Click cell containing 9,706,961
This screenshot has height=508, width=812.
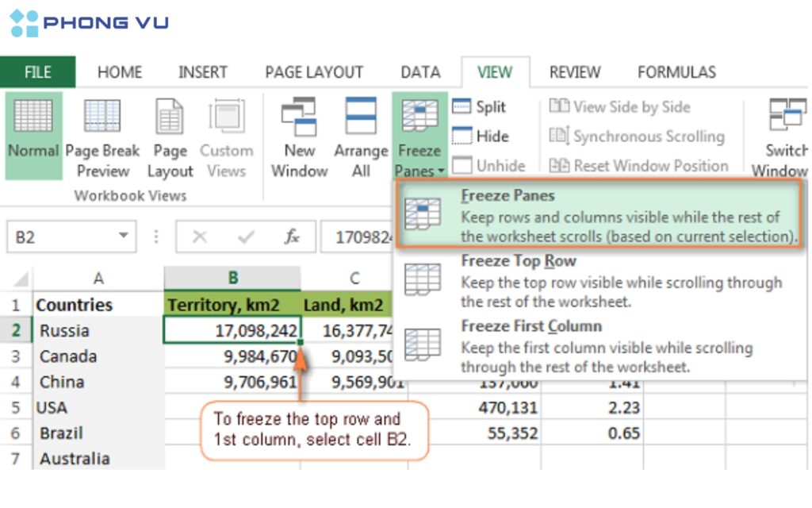coord(232,382)
